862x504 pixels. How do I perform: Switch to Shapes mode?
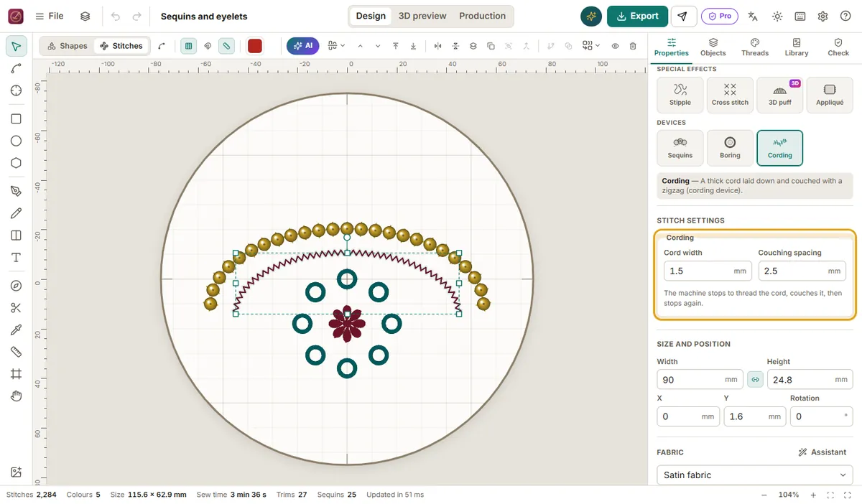(x=67, y=46)
